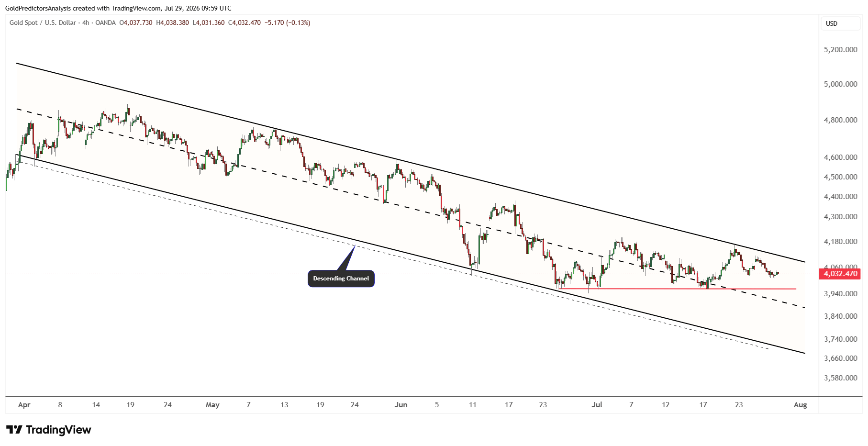
Task: Click the Gold Spot / U.S. Dollar symbol title
Action: (x=43, y=22)
